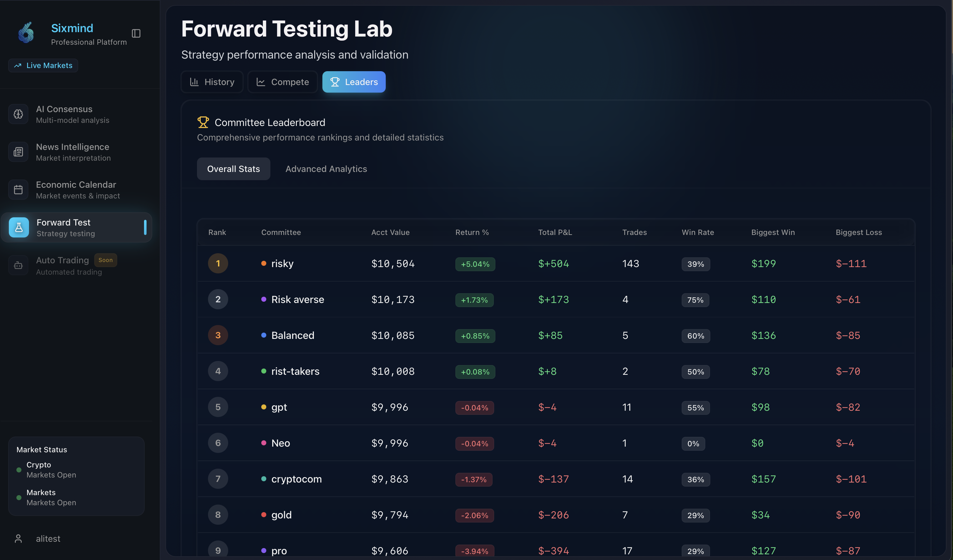Viewport: 953px width, 560px height.
Task: Click the rank 2 badge for Risk averse
Action: point(218,299)
